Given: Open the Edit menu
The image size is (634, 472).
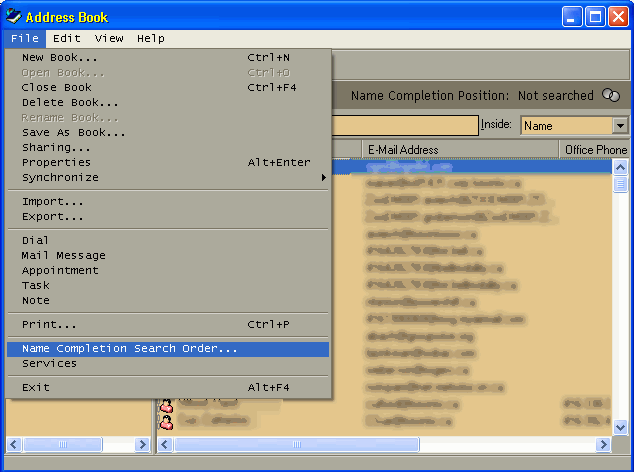Looking at the screenshot, I should (67, 38).
